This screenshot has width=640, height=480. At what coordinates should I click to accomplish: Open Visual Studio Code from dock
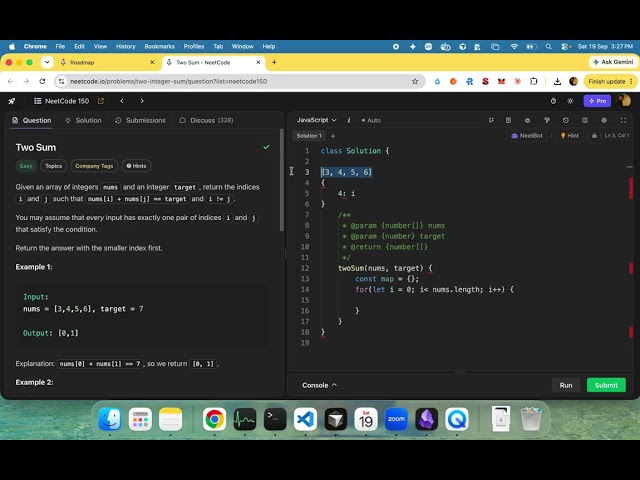pos(305,419)
